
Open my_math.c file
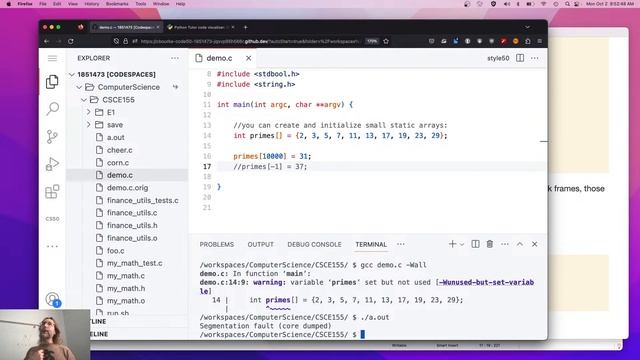125,276
